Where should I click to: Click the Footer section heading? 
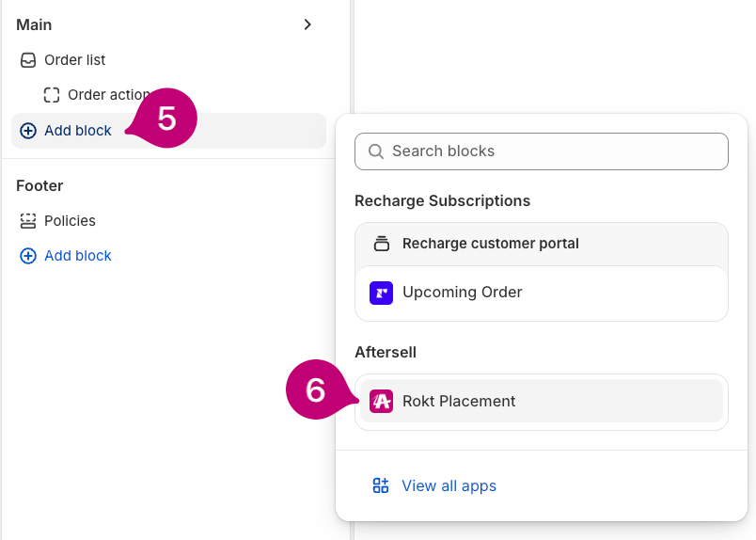[39, 185]
